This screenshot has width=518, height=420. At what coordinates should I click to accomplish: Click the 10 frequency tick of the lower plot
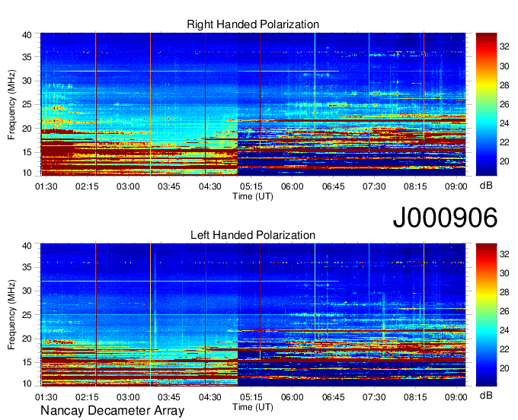click(27, 383)
